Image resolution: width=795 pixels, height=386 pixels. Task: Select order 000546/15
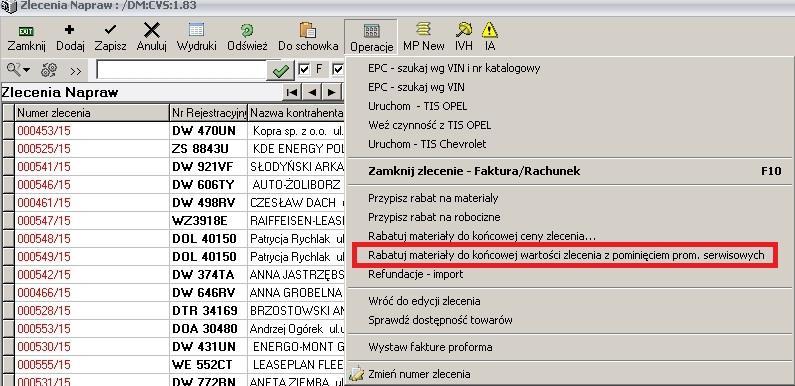(44, 185)
